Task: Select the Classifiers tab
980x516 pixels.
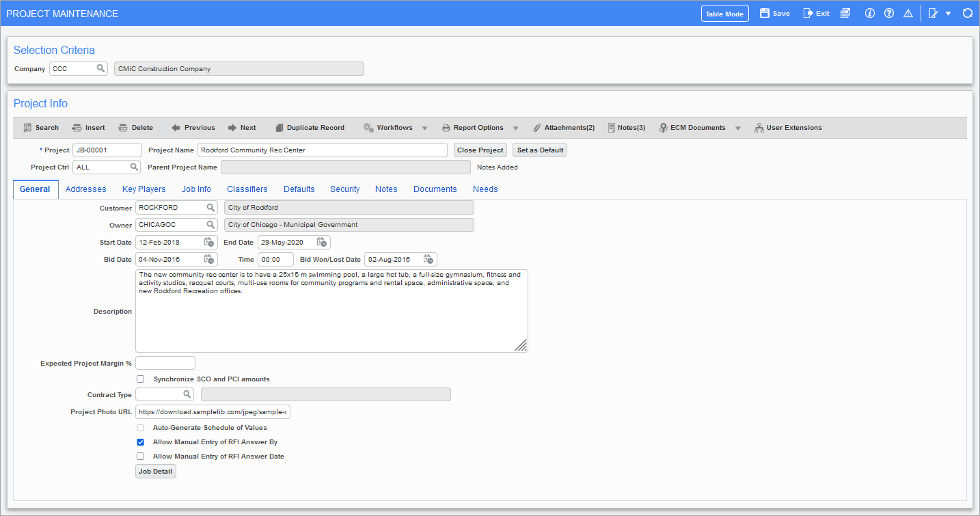Action: pyautogui.click(x=247, y=189)
